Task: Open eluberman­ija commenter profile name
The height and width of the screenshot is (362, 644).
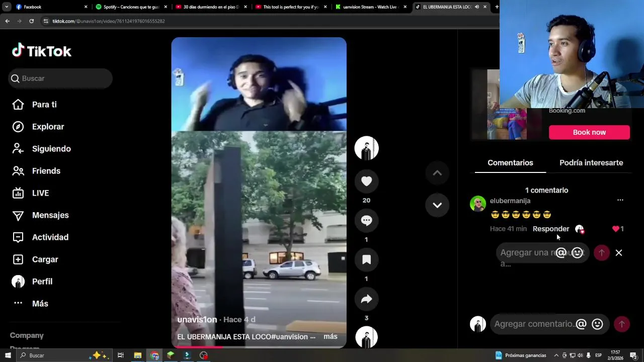Action: pyautogui.click(x=510, y=201)
